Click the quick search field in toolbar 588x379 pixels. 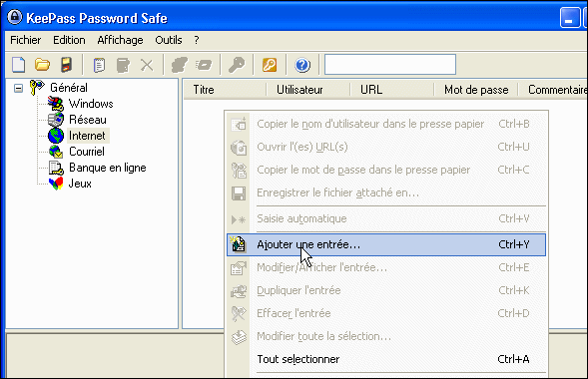coord(390,65)
